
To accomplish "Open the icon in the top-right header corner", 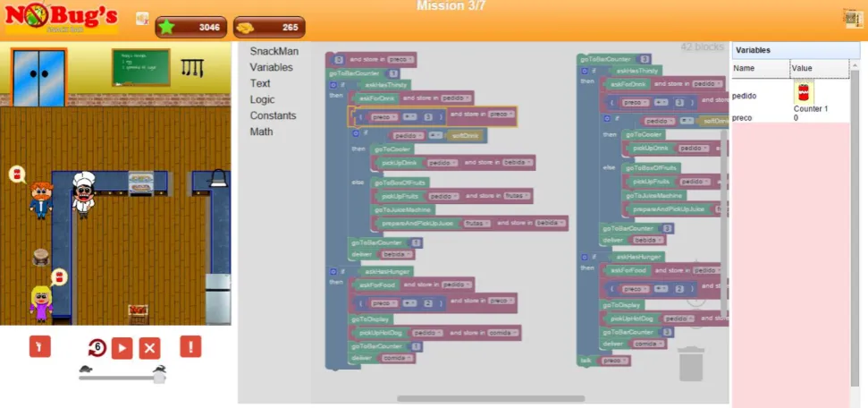I will (854, 18).
